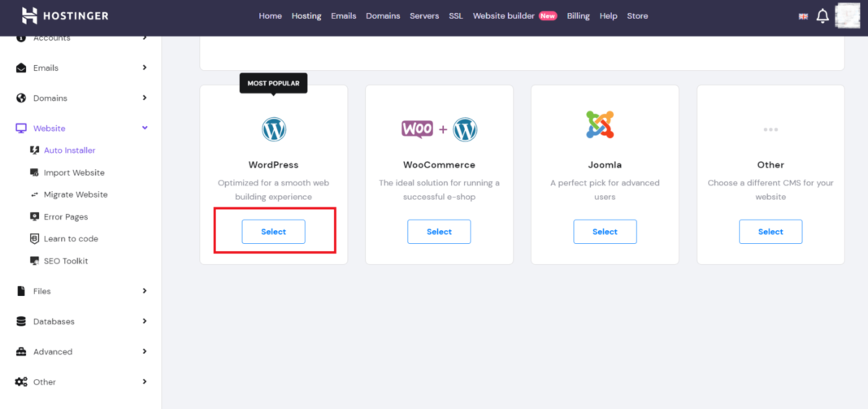This screenshot has width=868, height=409.
Task: Open the user profile avatar
Action: click(x=848, y=15)
